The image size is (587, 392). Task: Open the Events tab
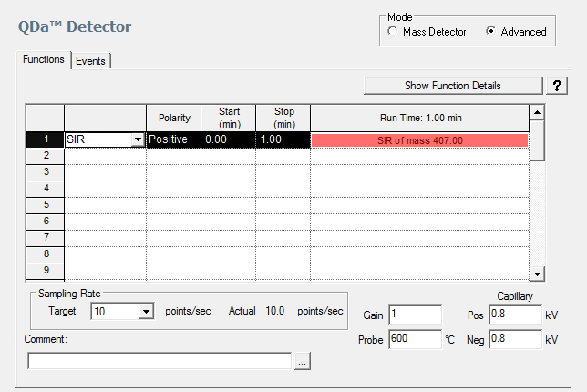pos(90,61)
